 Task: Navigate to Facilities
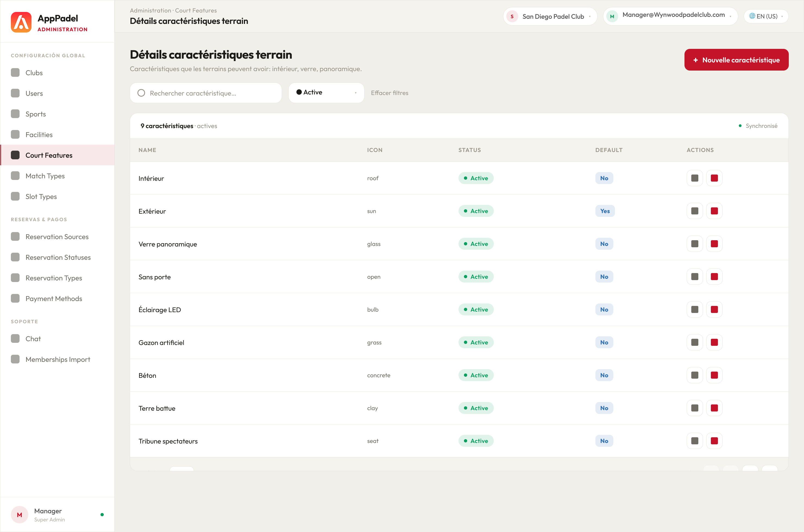tap(57, 135)
